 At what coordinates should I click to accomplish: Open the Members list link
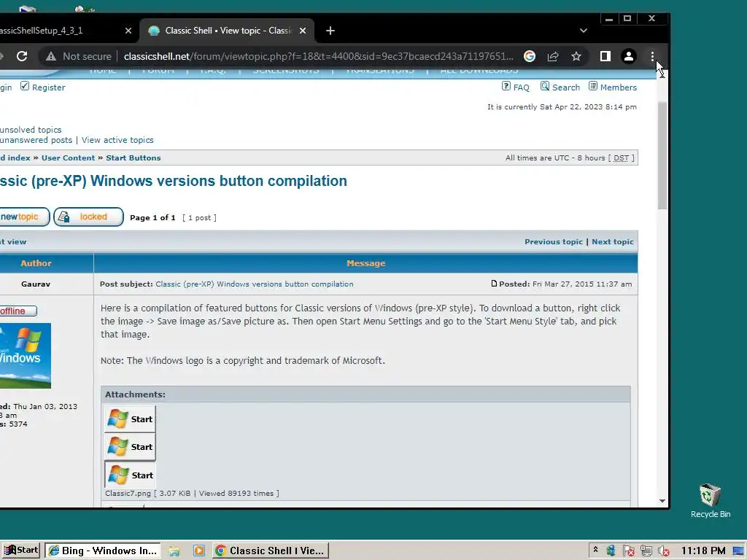click(619, 87)
